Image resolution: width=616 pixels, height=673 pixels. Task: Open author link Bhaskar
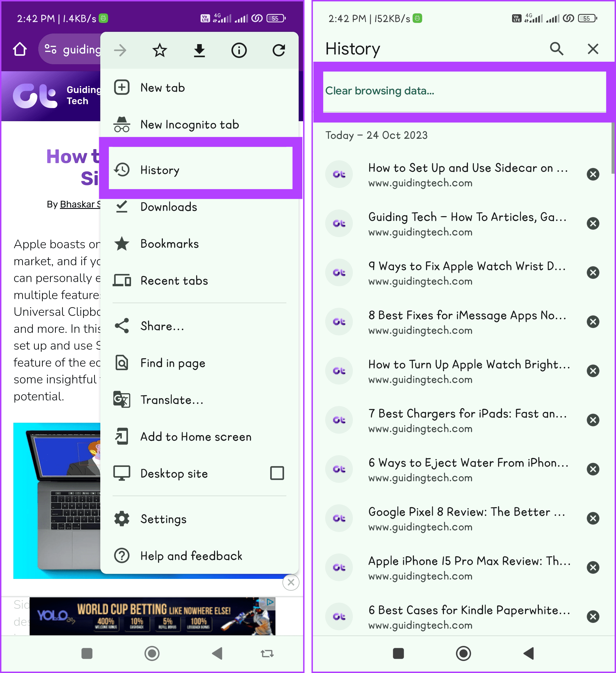coord(80,204)
